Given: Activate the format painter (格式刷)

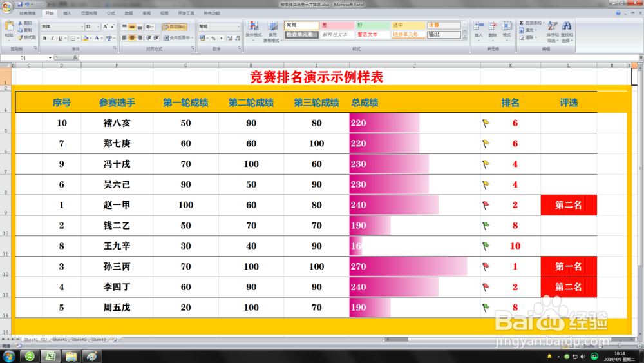Looking at the screenshot, I should 26,37.
